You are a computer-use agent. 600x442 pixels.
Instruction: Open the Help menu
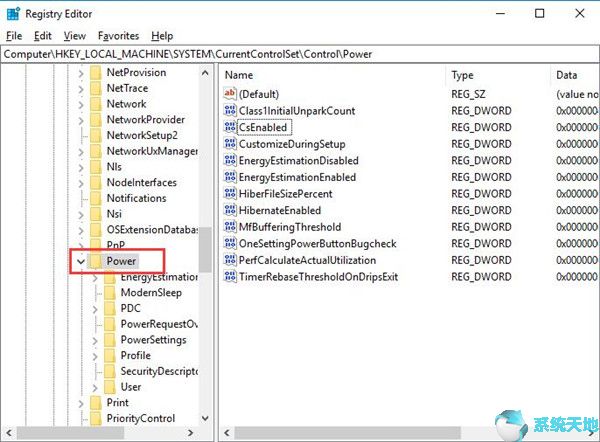coord(162,36)
